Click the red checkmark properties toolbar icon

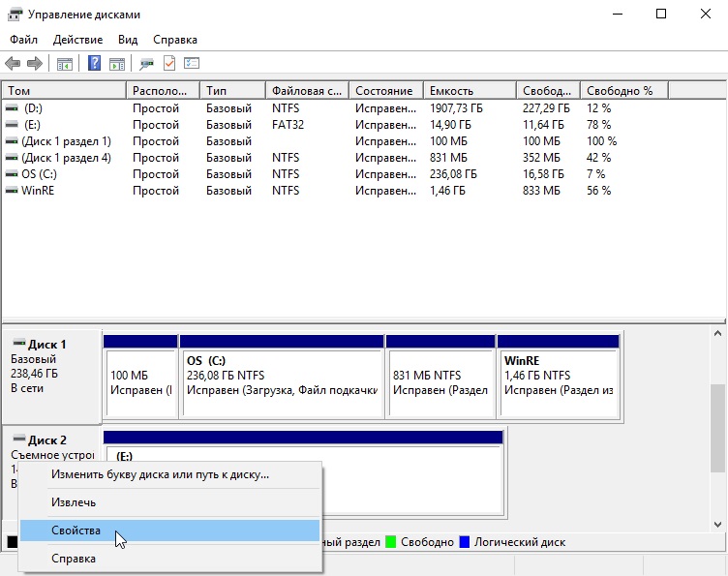coord(169,64)
